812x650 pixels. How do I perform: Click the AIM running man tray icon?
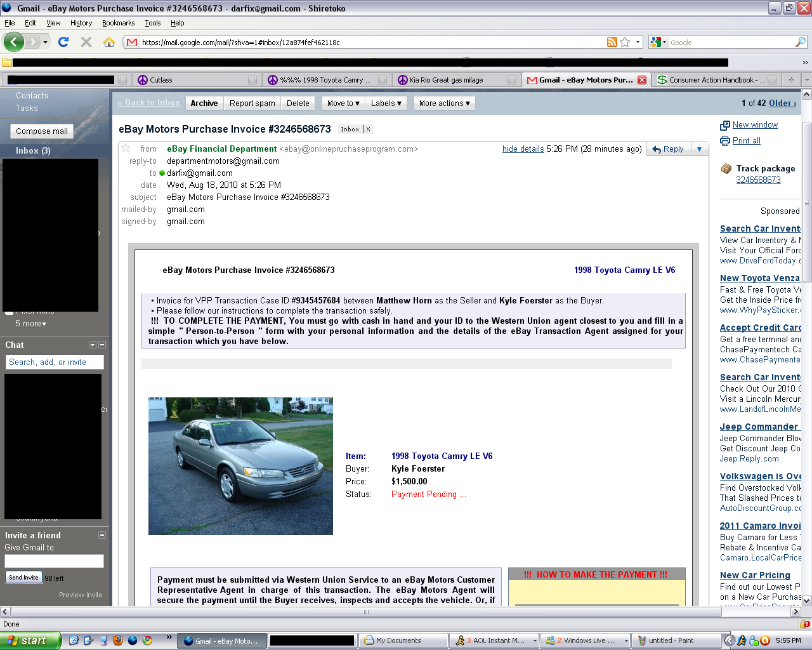(x=741, y=640)
